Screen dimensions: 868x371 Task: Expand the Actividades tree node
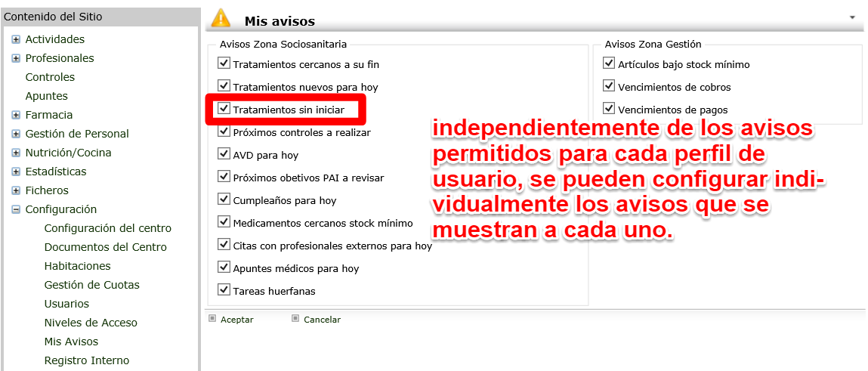(x=16, y=39)
